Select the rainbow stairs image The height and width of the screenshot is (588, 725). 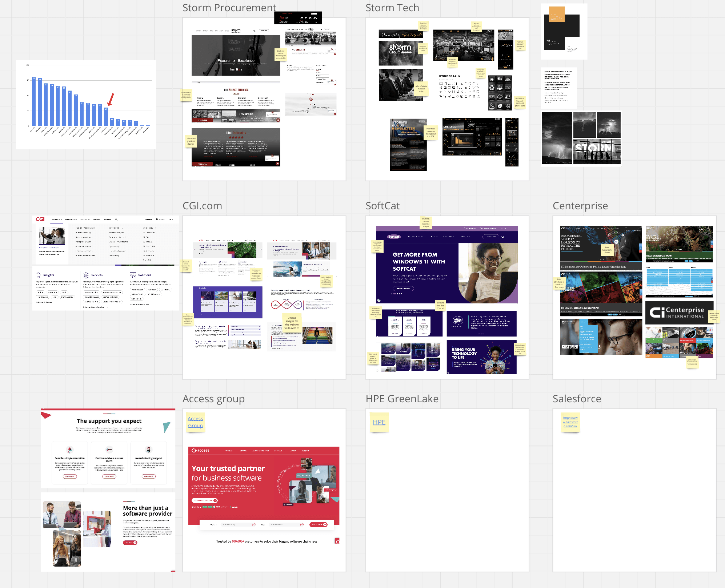[317, 335]
